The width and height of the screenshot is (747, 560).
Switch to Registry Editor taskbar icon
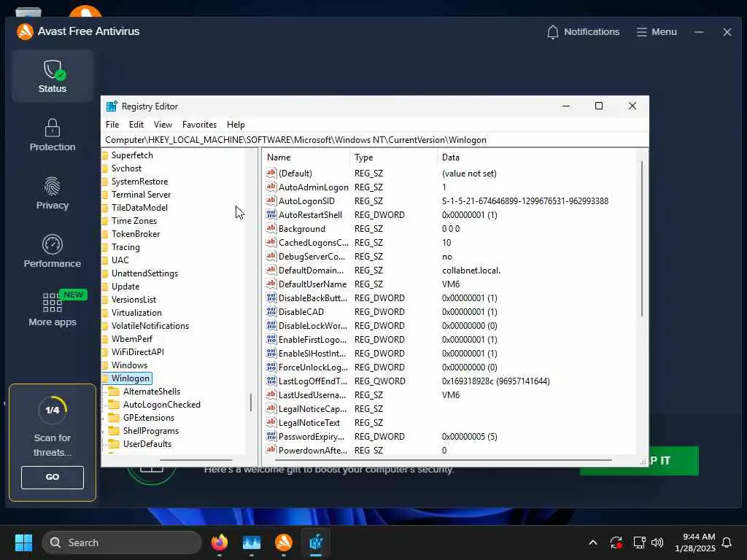[316, 542]
